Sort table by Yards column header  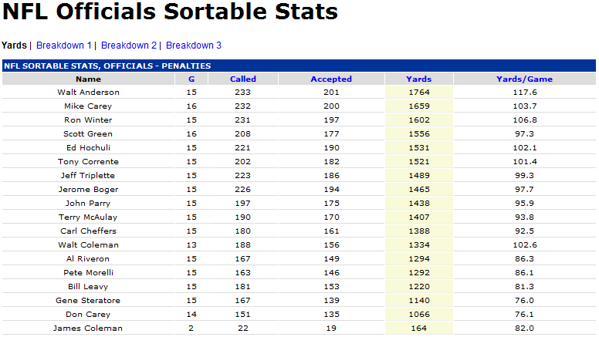(418, 79)
